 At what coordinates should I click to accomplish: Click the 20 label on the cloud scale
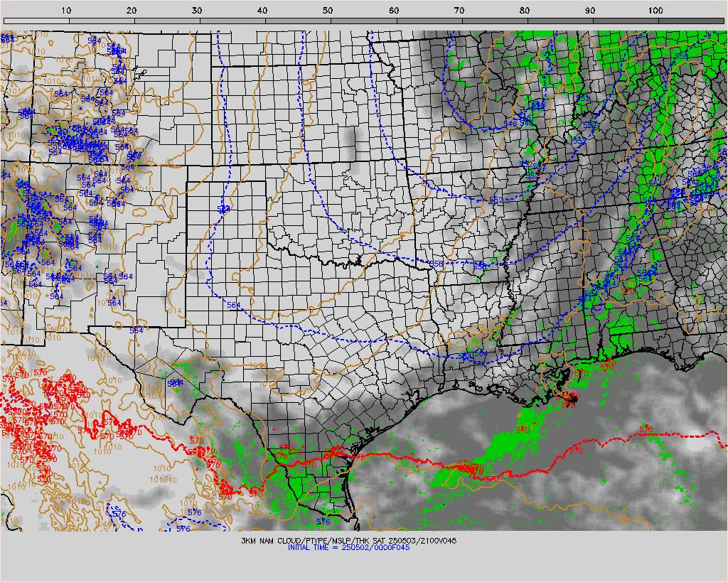tap(132, 10)
